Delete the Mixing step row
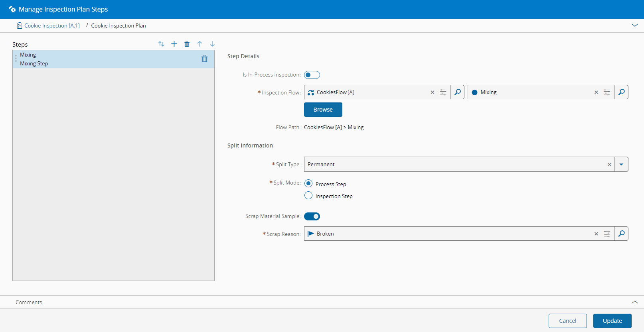Image resolution: width=644 pixels, height=332 pixels. [204, 59]
